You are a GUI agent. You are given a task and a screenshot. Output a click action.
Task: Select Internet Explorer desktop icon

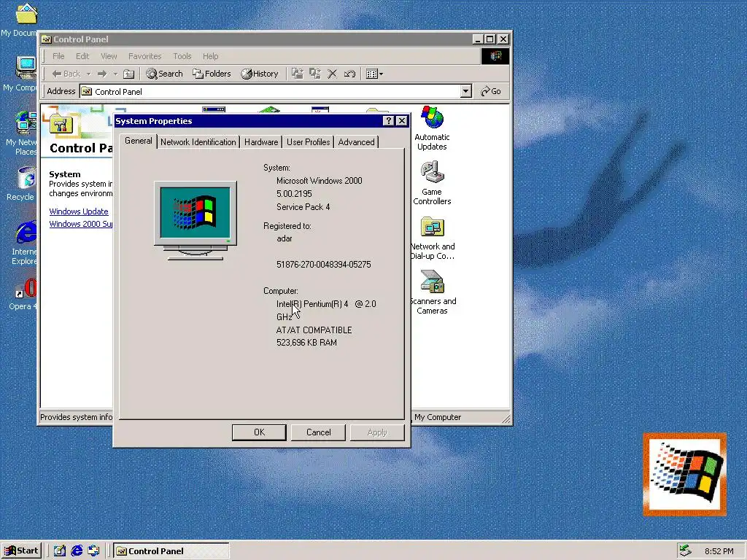24,243
